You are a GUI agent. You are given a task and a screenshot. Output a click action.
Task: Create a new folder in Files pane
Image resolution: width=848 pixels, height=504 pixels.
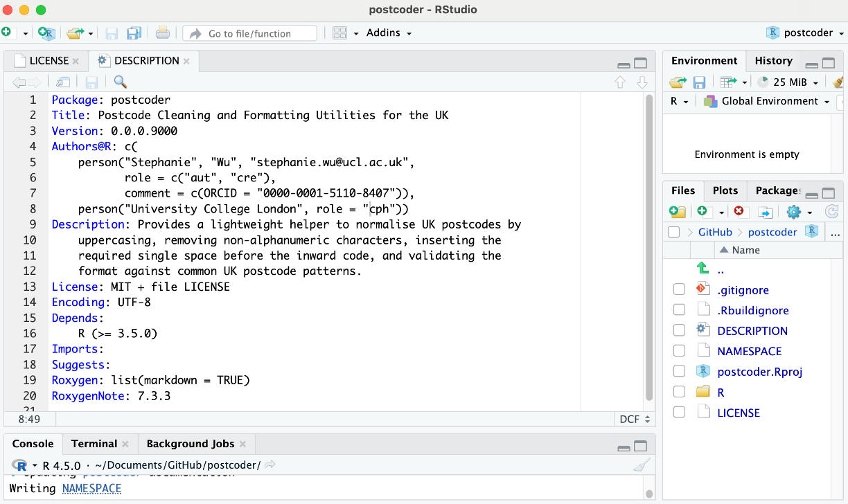(x=677, y=212)
